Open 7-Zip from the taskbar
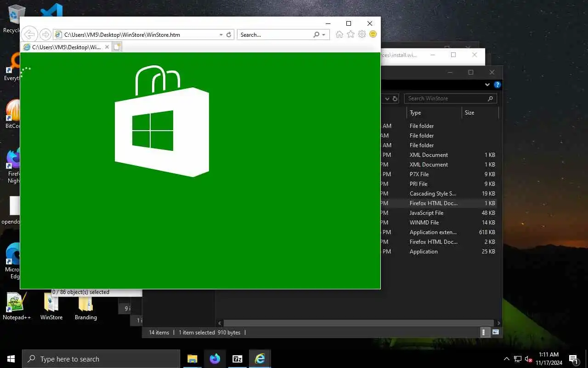This screenshot has width=588, height=368. [x=237, y=359]
